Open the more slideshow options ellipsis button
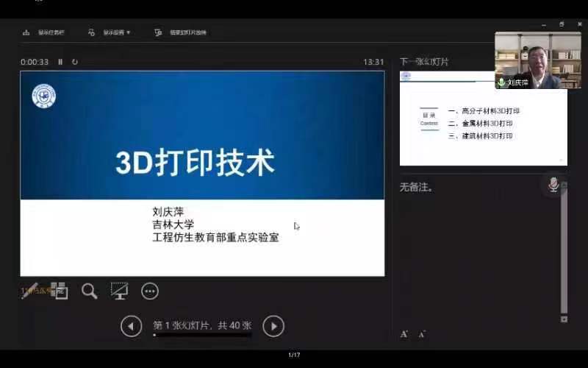The height and width of the screenshot is (368, 588). pos(150,291)
